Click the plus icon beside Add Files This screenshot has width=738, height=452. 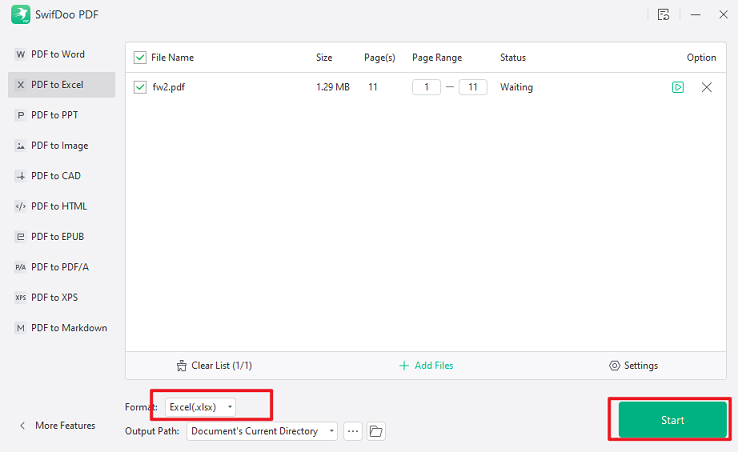[x=404, y=366]
